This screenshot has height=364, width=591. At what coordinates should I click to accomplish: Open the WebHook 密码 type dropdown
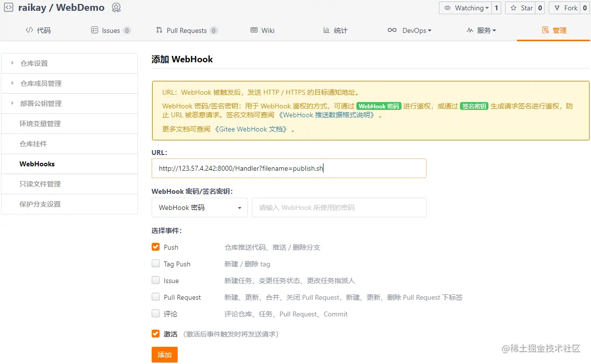click(200, 208)
